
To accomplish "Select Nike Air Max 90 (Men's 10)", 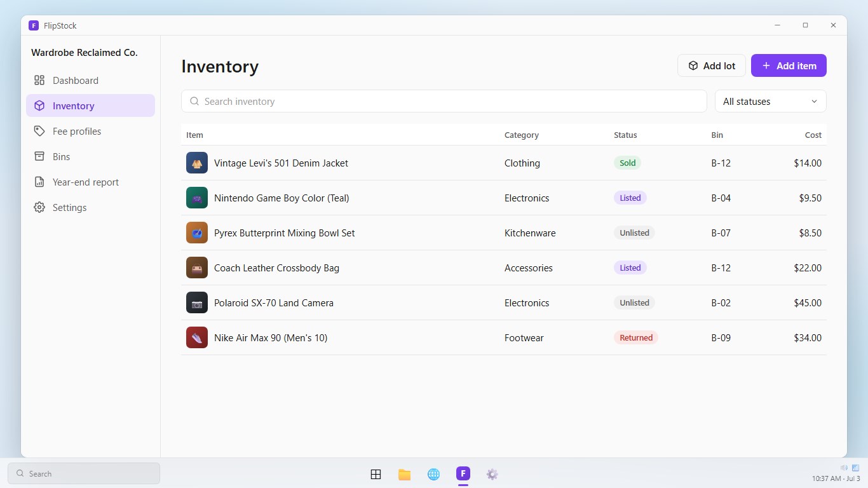I will 503,337.
